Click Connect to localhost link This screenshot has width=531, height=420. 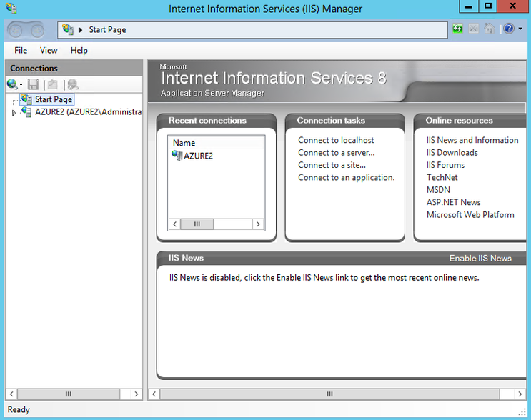point(336,140)
